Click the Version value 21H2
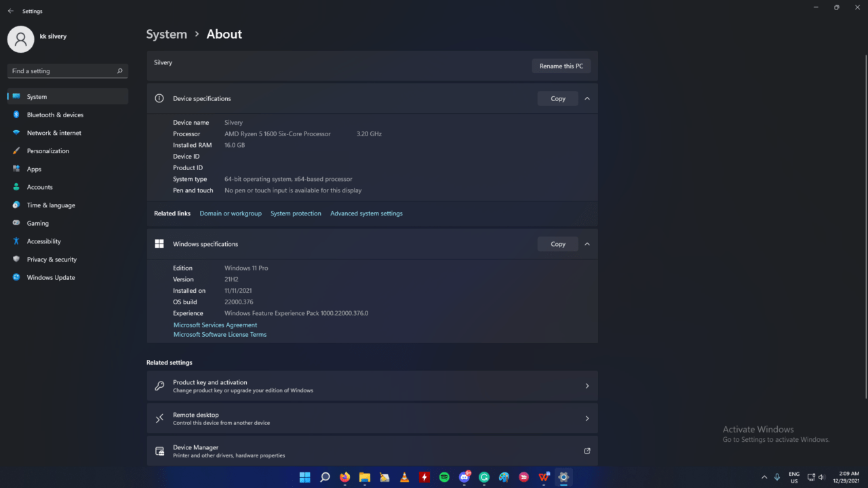 click(x=232, y=279)
